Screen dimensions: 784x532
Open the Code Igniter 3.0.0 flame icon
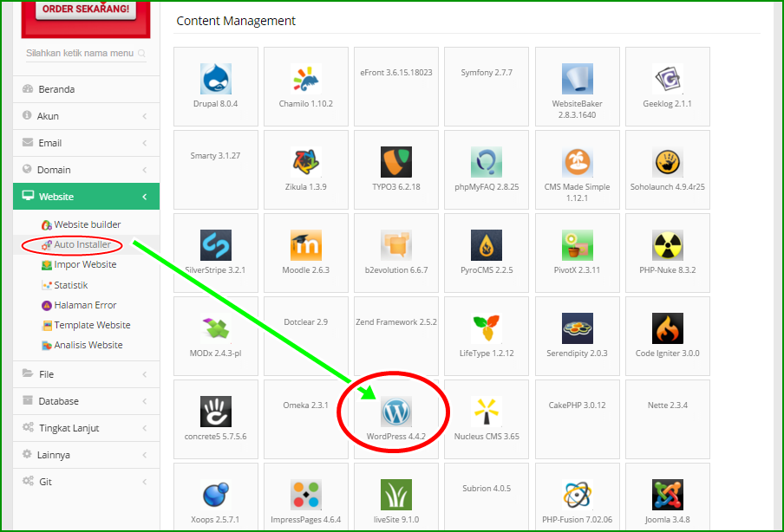click(668, 328)
